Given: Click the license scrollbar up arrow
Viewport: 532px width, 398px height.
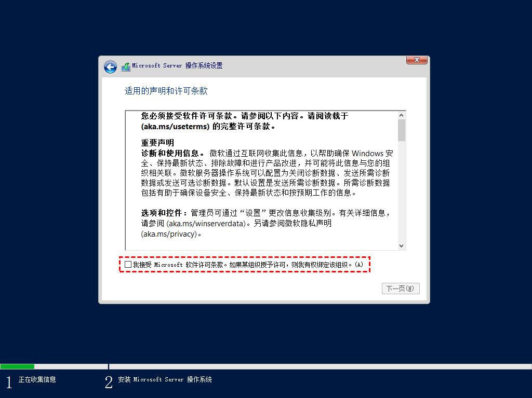Looking at the screenshot, I should (402, 115).
